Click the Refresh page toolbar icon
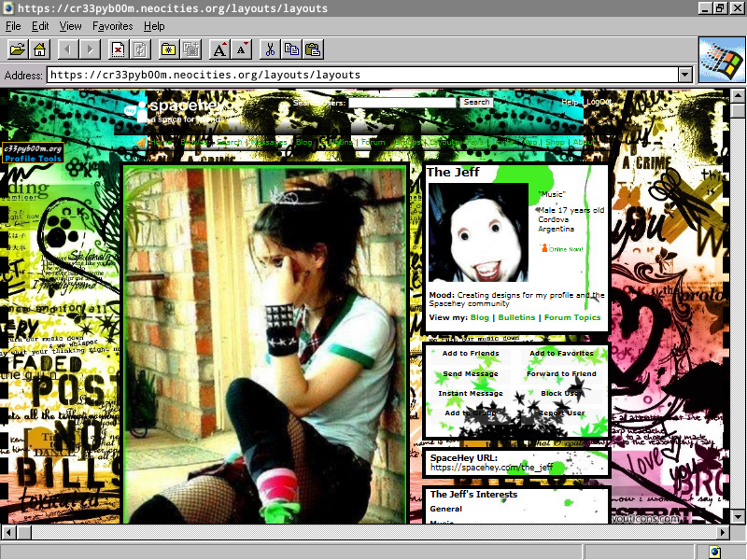Viewport: 747px width, 560px height. (x=141, y=49)
